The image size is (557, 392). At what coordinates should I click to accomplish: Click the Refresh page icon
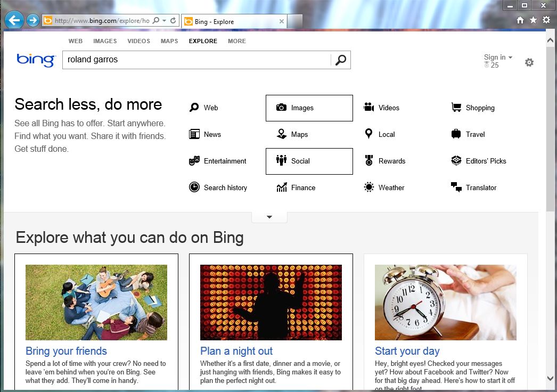(x=173, y=21)
